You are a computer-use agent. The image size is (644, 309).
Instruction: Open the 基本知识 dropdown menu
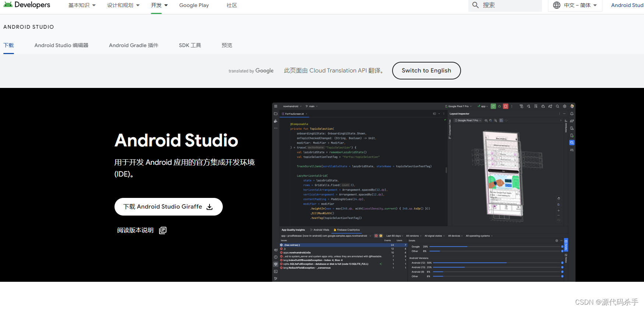82,5
